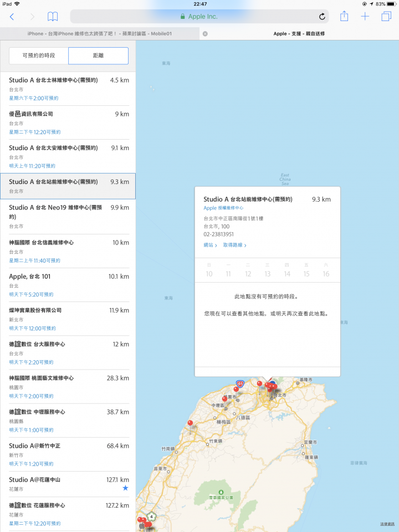Switch to the Apple - 支援 - 親自送修 tab
The width and height of the screenshot is (399, 532).
(299, 34)
